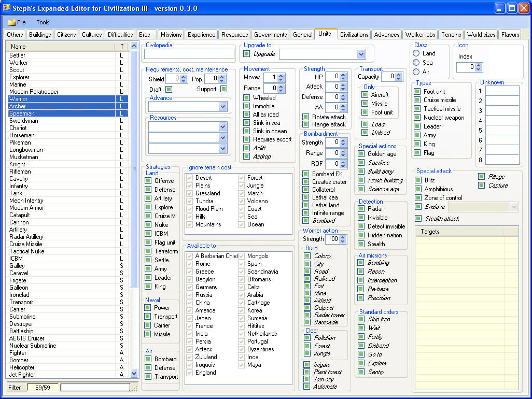Viewport: 532px width, 399px height.
Task: Open the File menu folder icon
Action: point(11,22)
